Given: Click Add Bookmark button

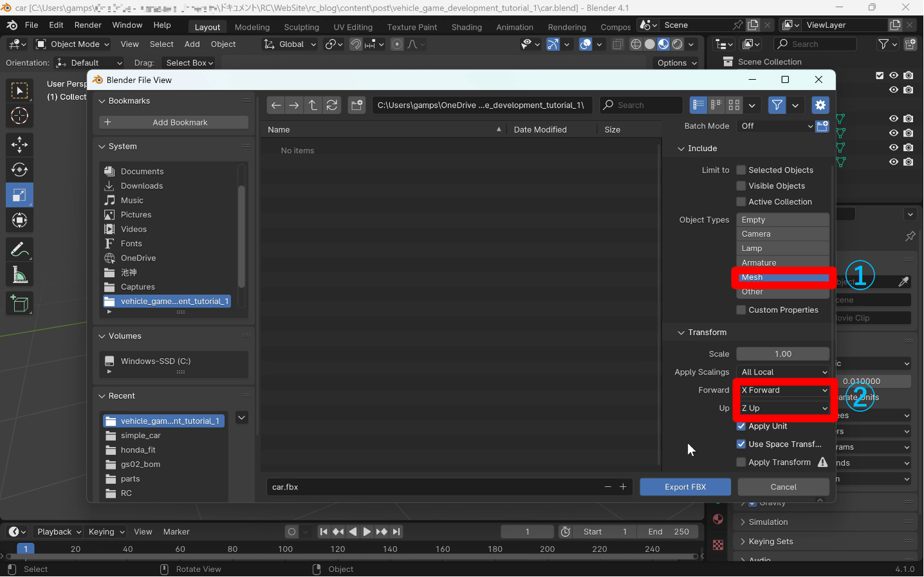Looking at the screenshot, I should coord(174,122).
